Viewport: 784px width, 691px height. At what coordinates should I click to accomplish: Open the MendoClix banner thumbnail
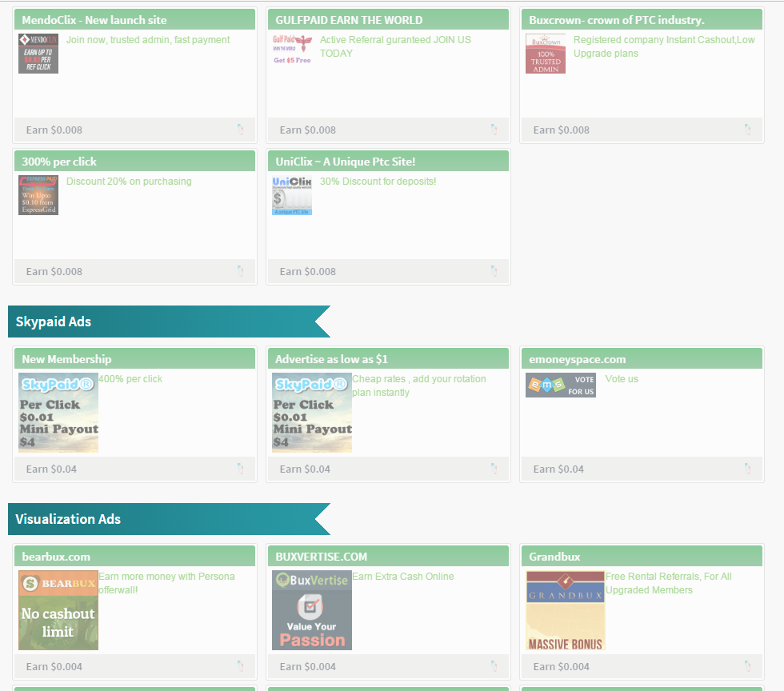38,54
